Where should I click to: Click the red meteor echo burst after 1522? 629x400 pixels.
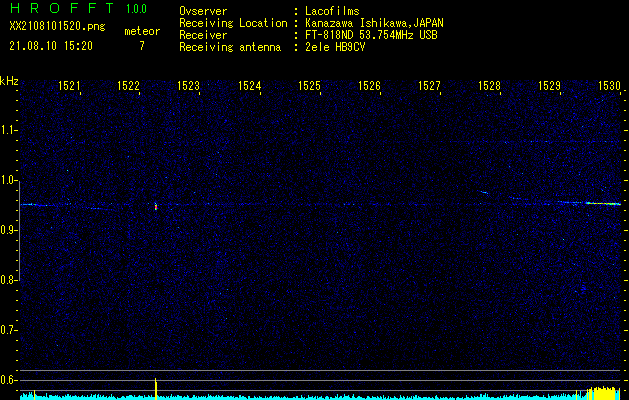[x=156, y=207]
